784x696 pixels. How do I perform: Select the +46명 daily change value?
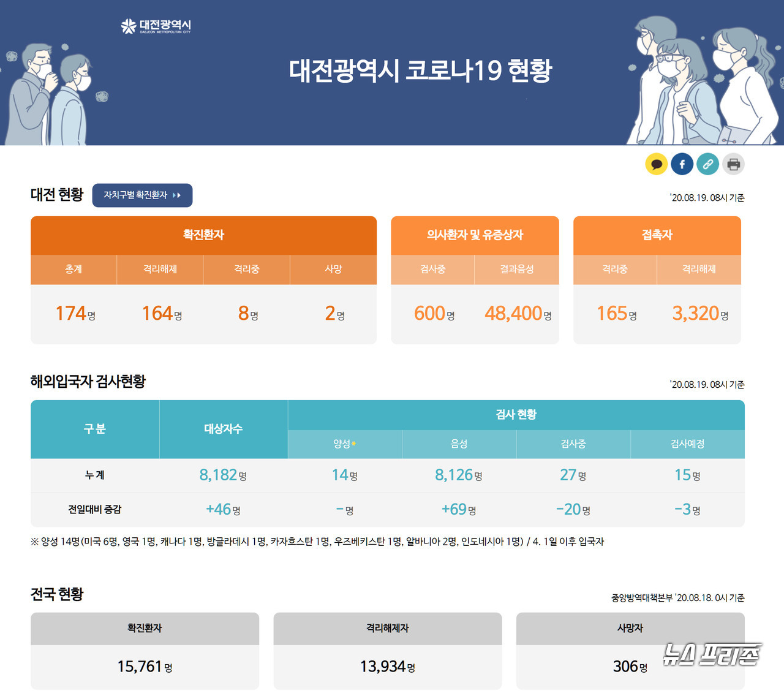tap(223, 510)
